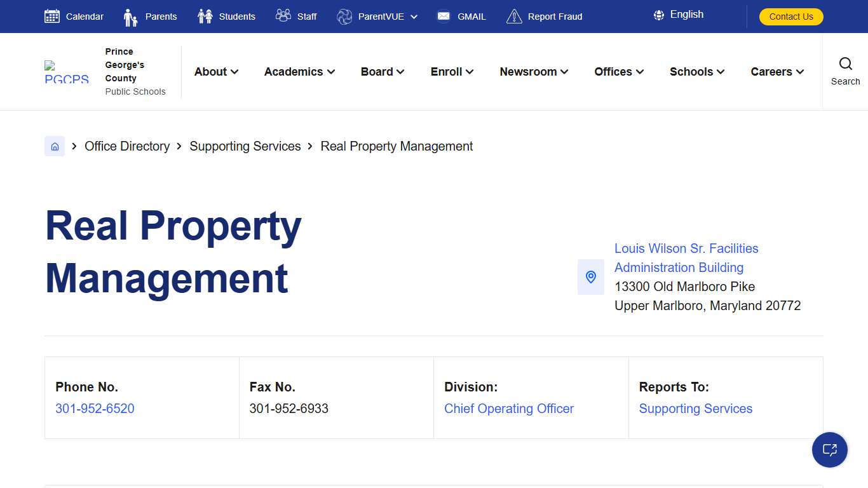Click the Staff icon

pos(283,15)
